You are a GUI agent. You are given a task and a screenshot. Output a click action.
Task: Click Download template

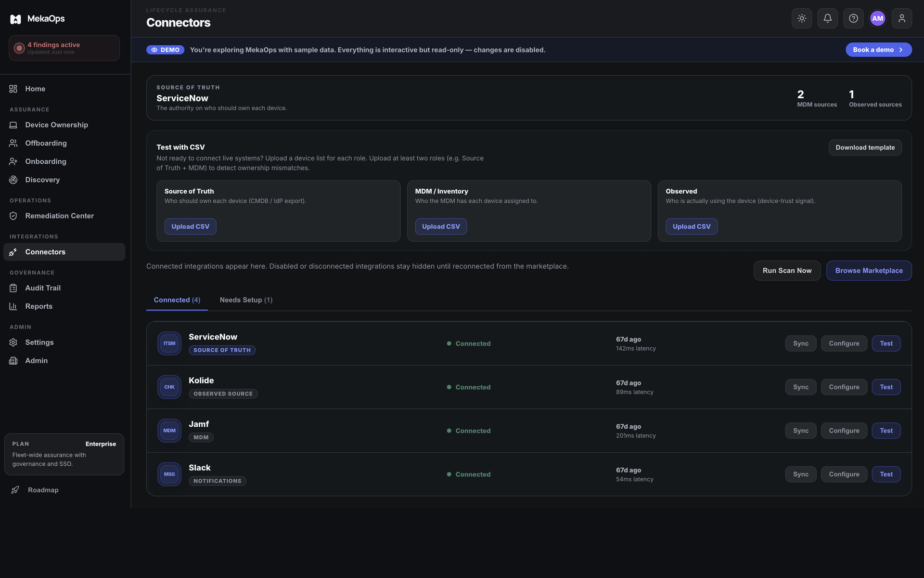click(865, 147)
